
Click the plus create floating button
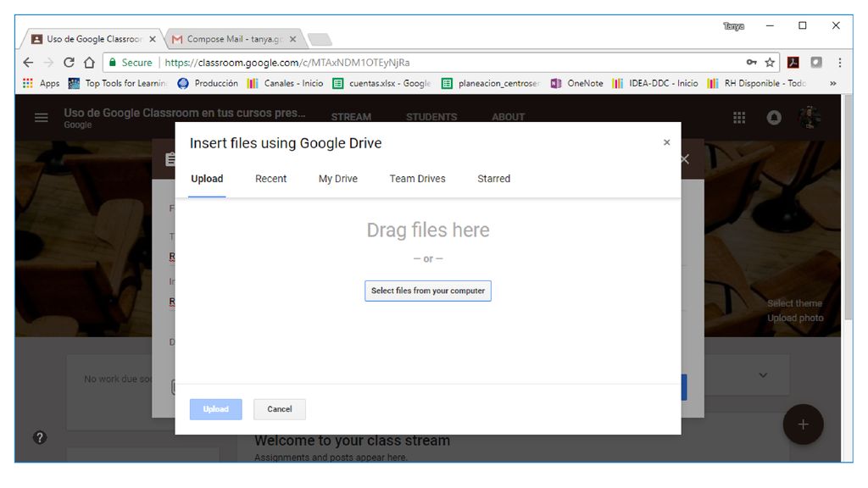804,424
